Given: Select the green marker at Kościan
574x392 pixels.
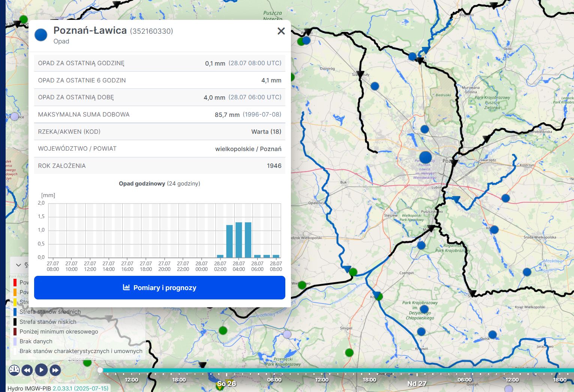Looking at the screenshot, I should click(379, 297).
